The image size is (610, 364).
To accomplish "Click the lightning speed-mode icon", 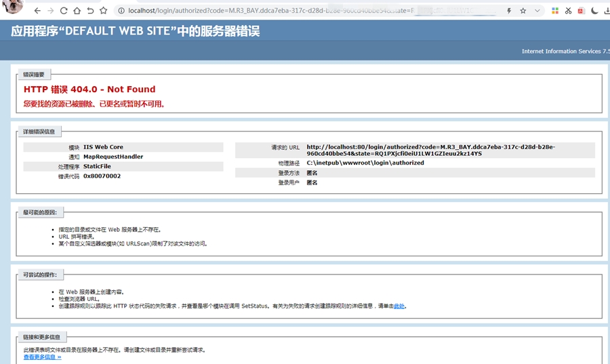I will click(509, 11).
